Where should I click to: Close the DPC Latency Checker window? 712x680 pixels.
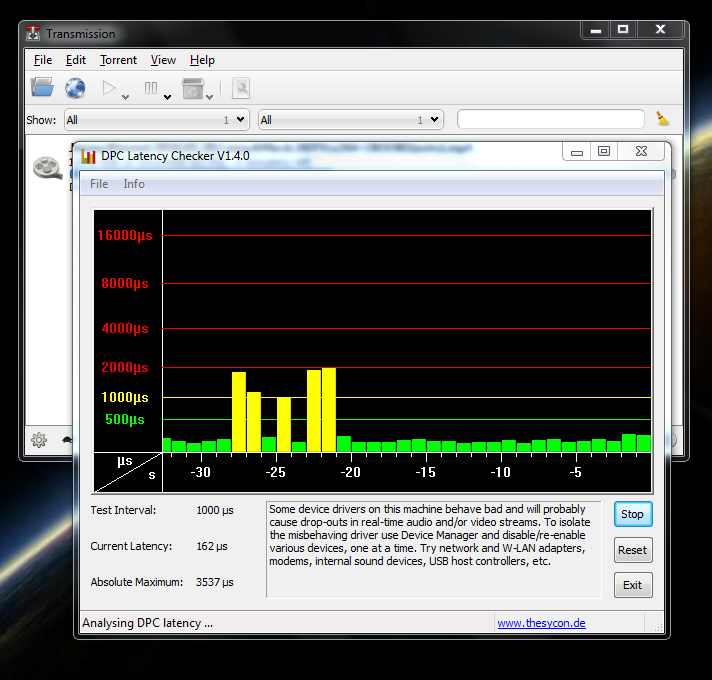click(641, 151)
